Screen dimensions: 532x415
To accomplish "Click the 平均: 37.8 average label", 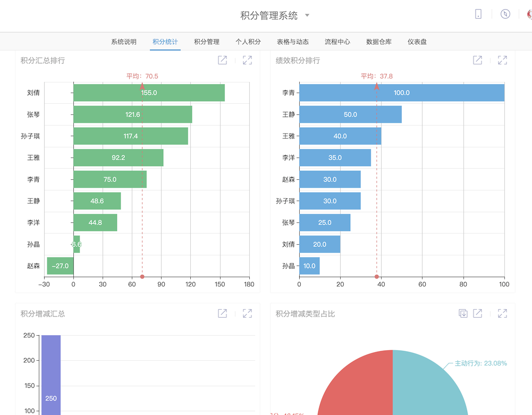I will [x=377, y=76].
